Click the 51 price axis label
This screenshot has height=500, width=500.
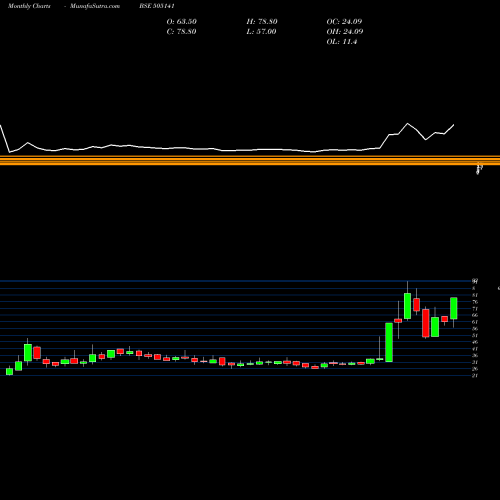click(x=475, y=335)
